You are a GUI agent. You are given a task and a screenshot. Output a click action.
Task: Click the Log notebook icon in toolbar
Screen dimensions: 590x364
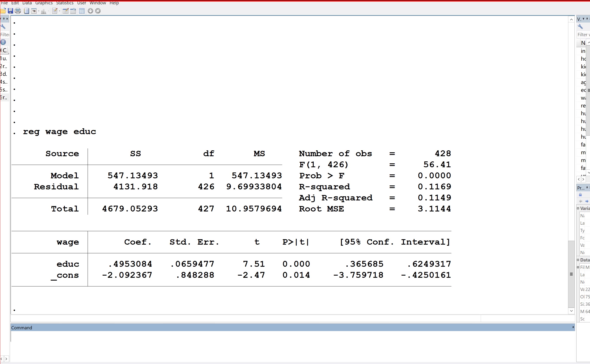tap(26, 11)
